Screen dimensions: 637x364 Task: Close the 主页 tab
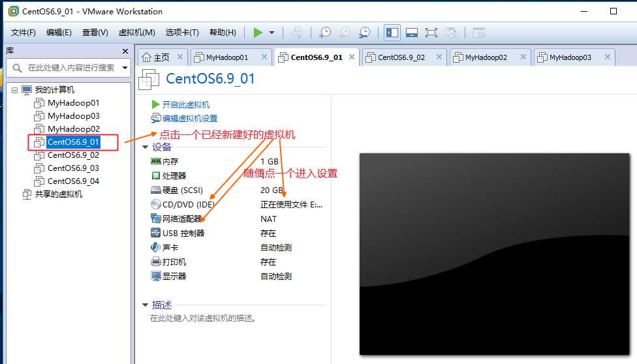(x=180, y=57)
